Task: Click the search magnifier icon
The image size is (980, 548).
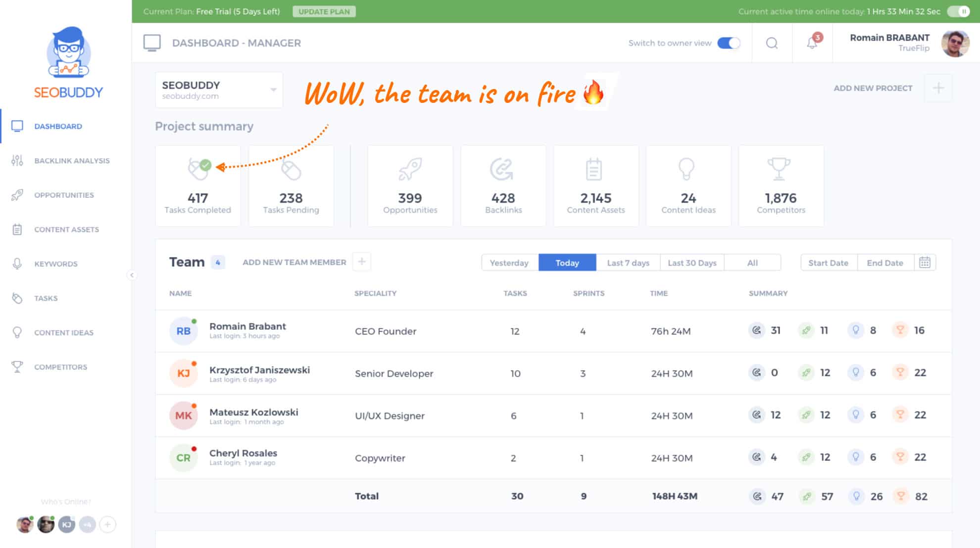Action: (x=772, y=43)
